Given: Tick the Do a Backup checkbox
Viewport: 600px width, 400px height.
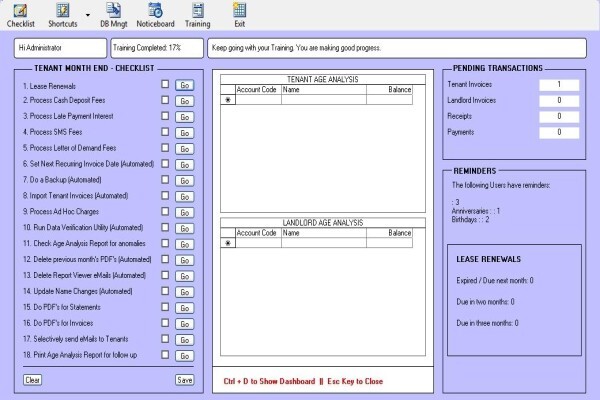Looking at the screenshot, I should (165, 180).
